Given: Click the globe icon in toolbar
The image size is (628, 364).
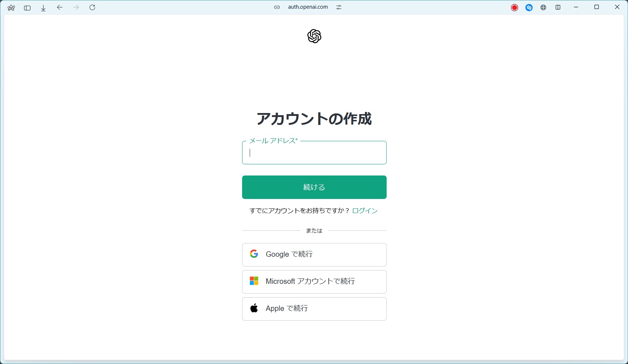Looking at the screenshot, I should pyautogui.click(x=543, y=8).
